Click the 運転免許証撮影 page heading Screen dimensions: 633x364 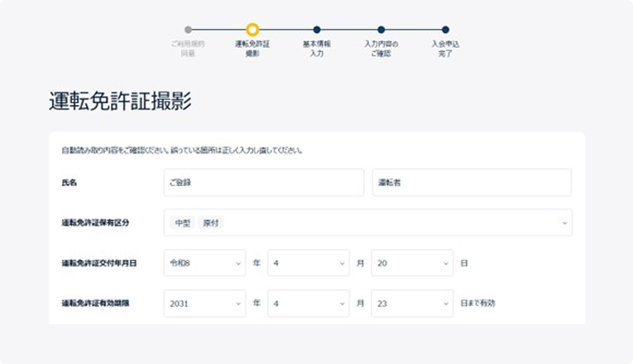(120, 100)
